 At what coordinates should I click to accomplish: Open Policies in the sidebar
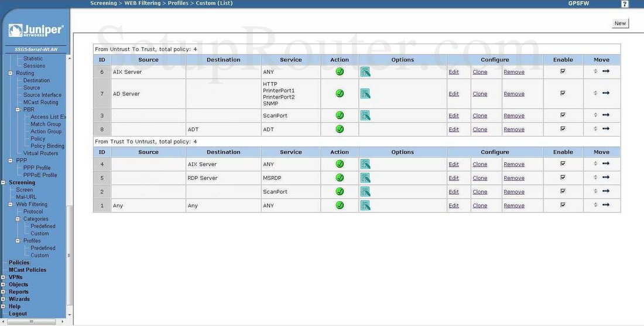19,262
